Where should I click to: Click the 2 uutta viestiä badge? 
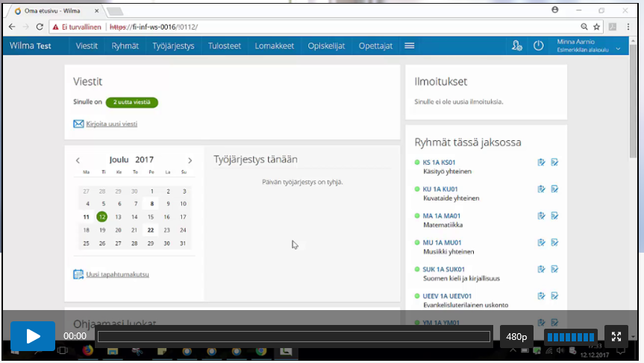coord(131,102)
